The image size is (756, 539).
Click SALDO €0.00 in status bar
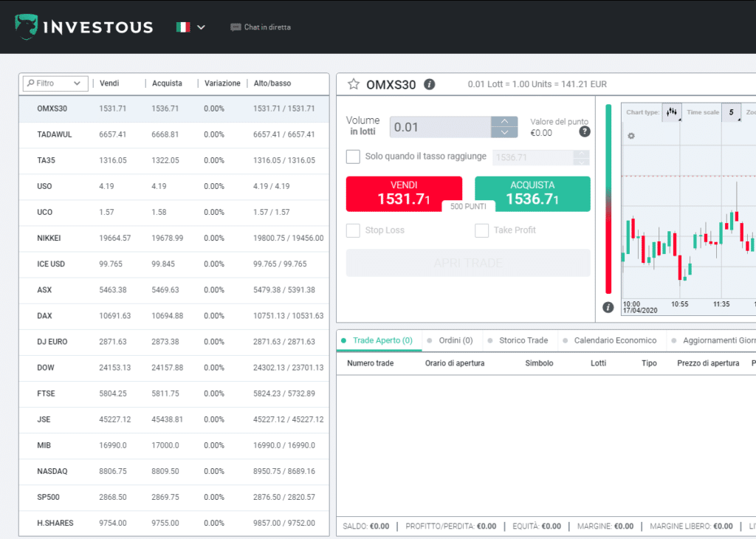coord(366,526)
